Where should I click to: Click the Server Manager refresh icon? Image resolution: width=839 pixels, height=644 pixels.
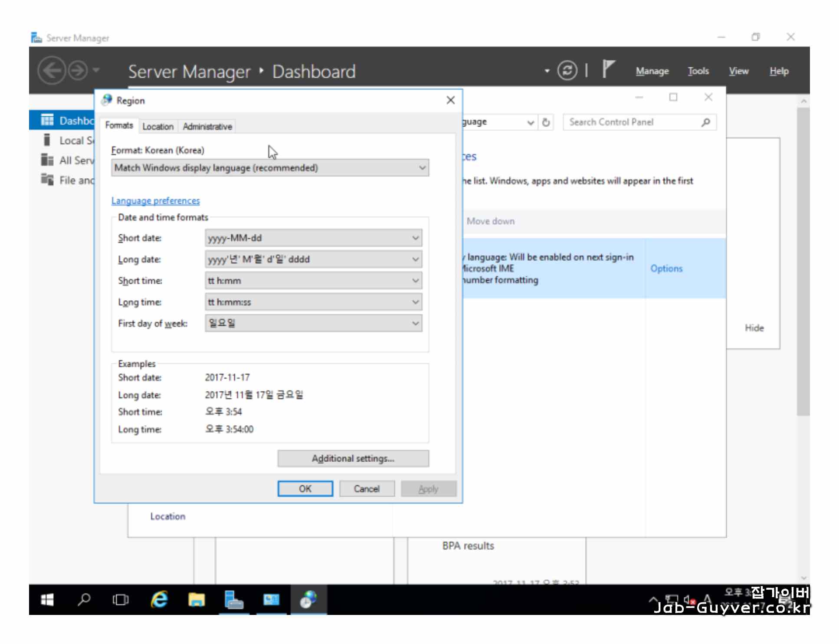[567, 70]
